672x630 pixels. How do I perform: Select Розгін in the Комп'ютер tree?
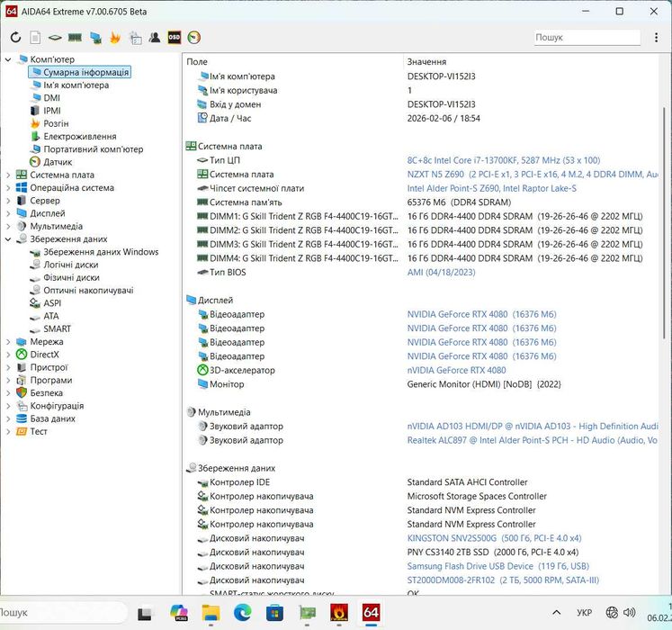[x=56, y=123]
